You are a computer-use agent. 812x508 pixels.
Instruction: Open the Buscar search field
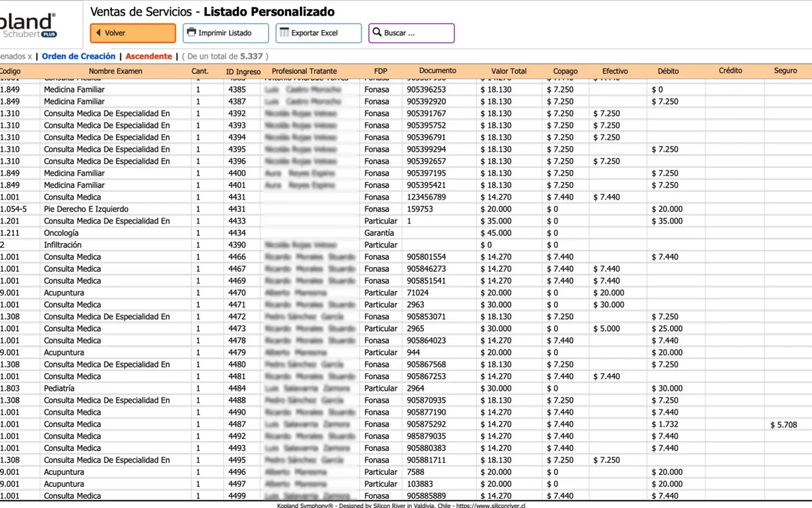411,33
